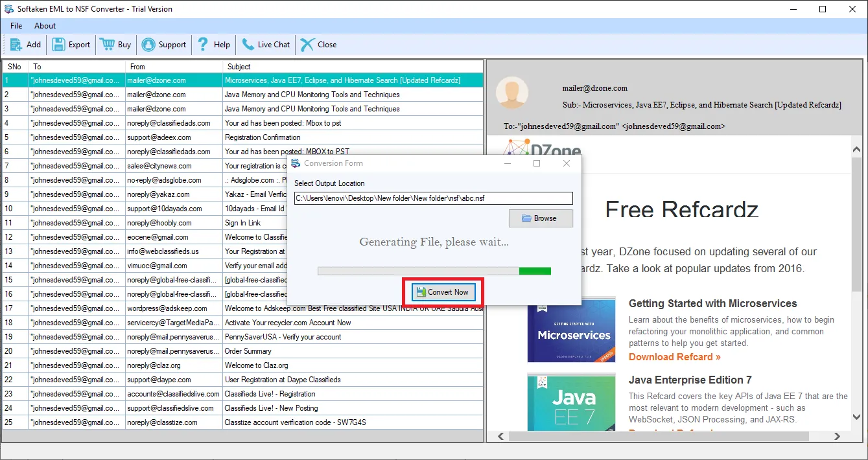Click the SNo column header
The image size is (868, 460).
[15, 67]
